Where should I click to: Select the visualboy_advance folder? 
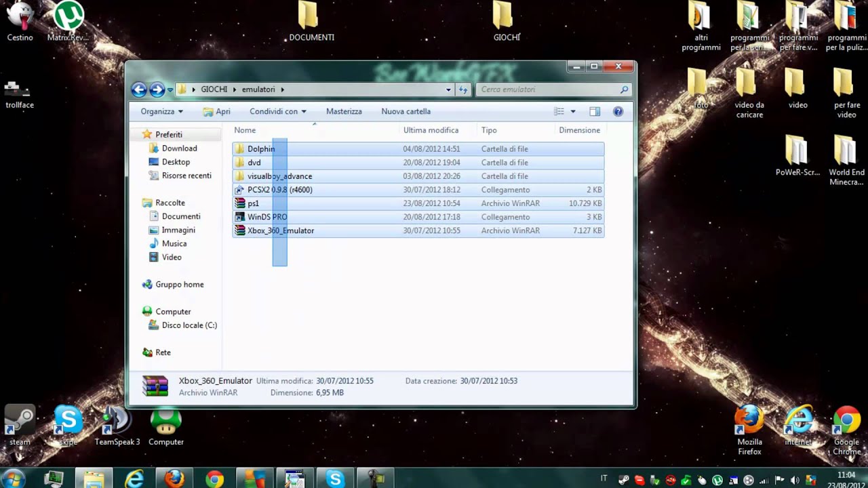(x=418, y=176)
